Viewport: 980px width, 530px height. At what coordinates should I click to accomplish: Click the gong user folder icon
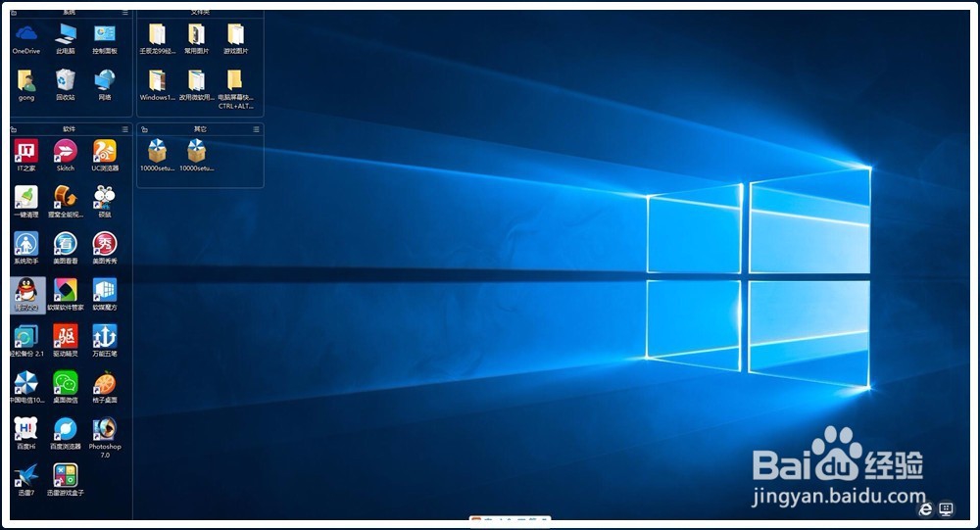coord(26,85)
